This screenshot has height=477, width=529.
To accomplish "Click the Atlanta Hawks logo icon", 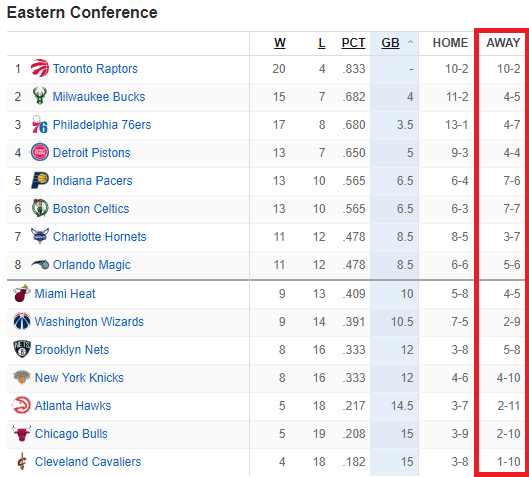I will click(22, 405).
